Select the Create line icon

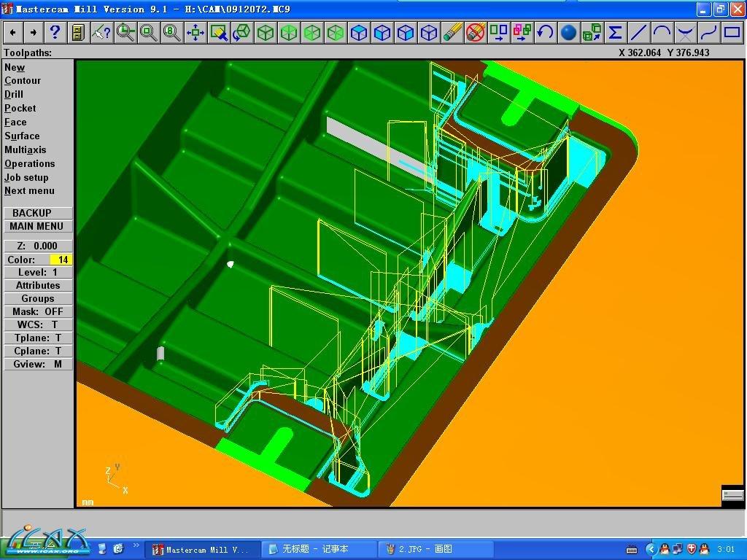[638, 33]
